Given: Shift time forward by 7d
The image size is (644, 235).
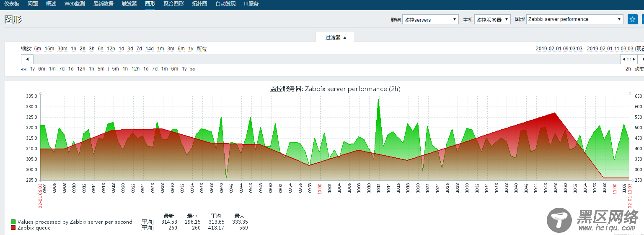Looking at the screenshot, I should (155, 69).
